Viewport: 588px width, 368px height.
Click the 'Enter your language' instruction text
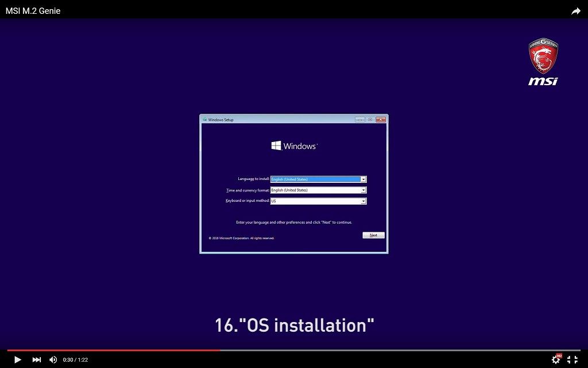point(294,223)
